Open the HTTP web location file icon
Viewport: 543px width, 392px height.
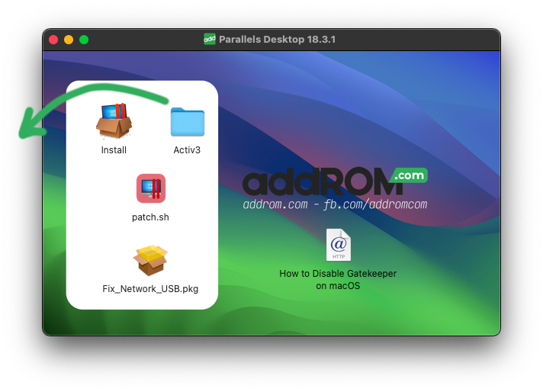339,245
